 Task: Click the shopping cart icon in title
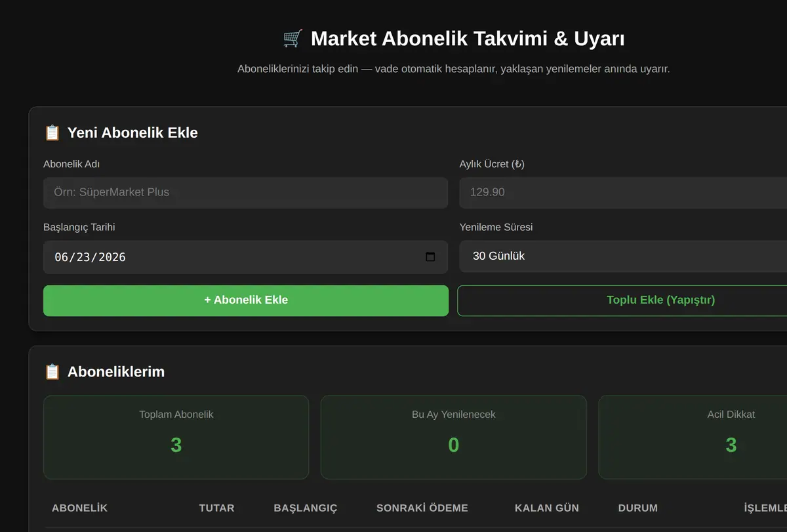(293, 38)
